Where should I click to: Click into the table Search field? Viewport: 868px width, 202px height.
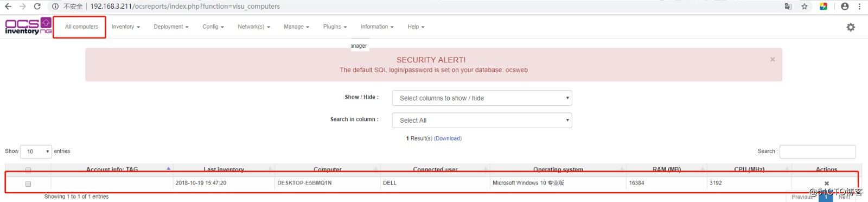tap(817, 151)
